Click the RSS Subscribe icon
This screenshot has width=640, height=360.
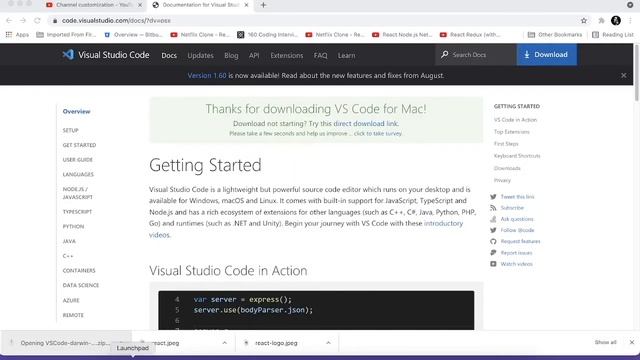(x=493, y=208)
